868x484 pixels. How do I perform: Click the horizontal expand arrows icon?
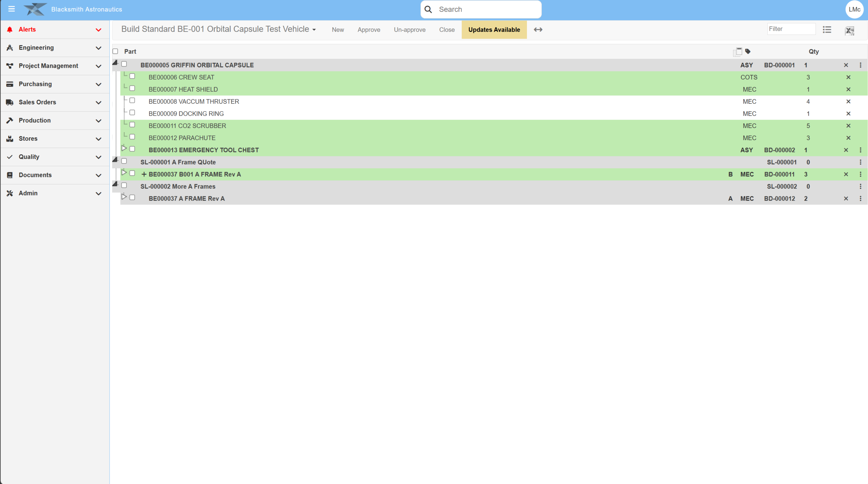(538, 30)
